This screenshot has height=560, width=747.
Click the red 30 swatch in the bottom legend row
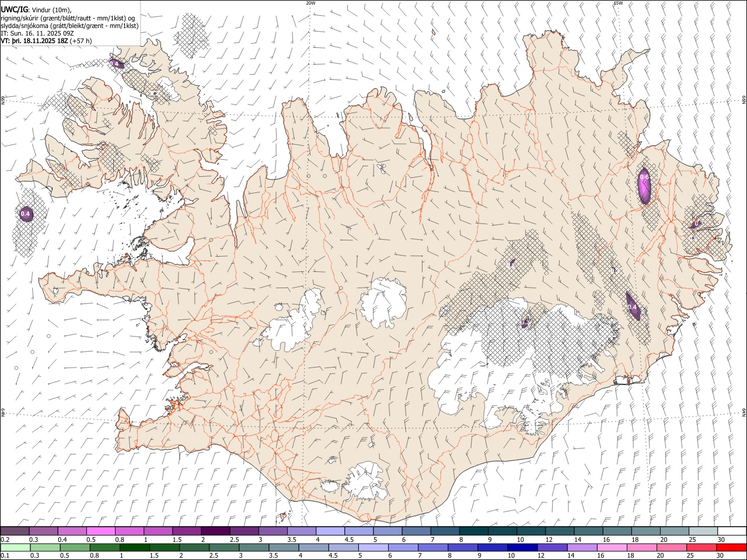pos(731,548)
